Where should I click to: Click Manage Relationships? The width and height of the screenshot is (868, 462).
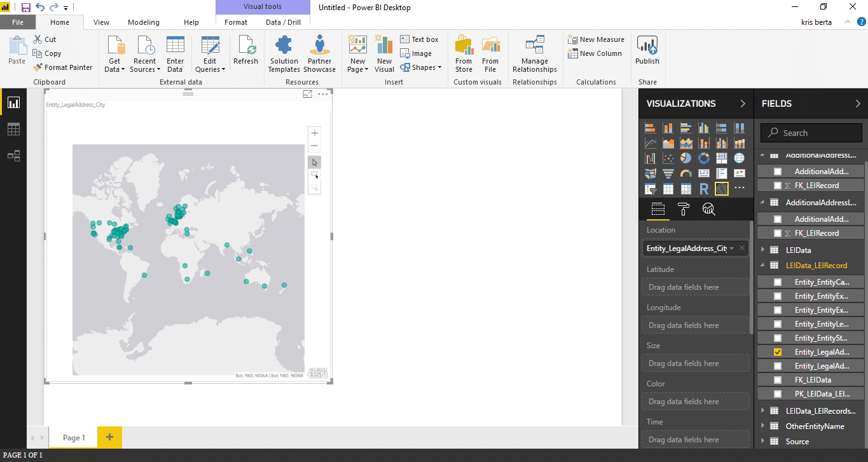point(535,55)
